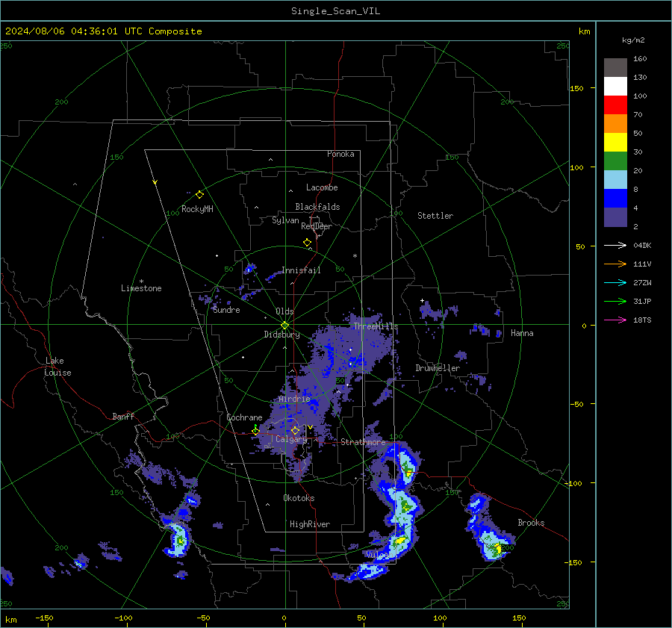Click the kg/m2 unit label
This screenshot has height=628, width=672.
point(633,40)
